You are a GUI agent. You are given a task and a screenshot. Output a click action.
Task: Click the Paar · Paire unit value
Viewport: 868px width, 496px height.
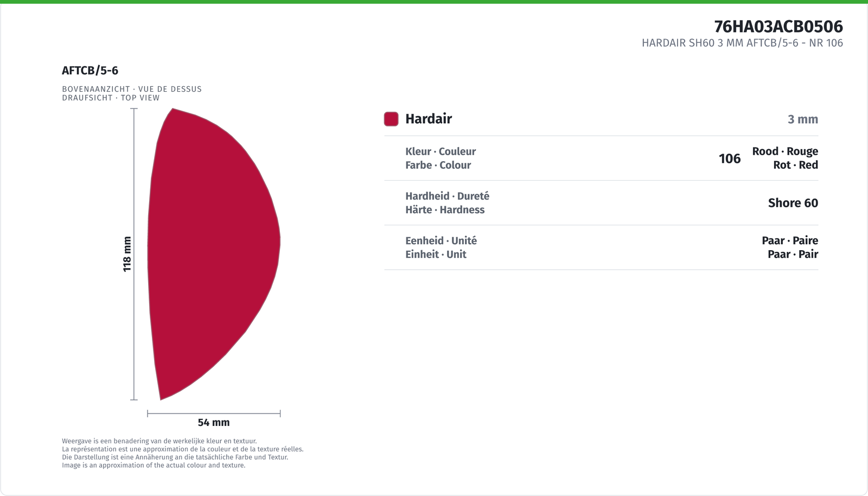click(790, 240)
